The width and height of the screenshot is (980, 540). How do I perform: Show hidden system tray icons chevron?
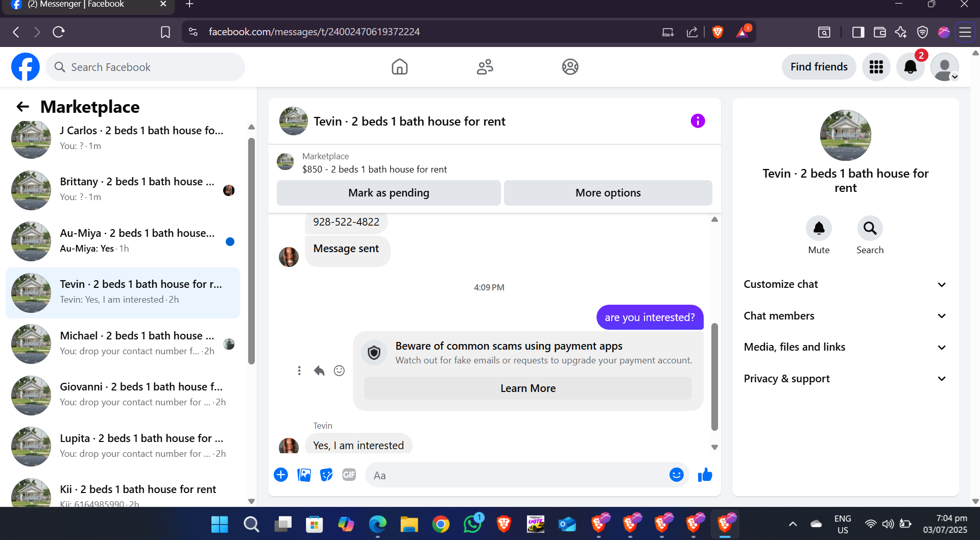(x=793, y=524)
